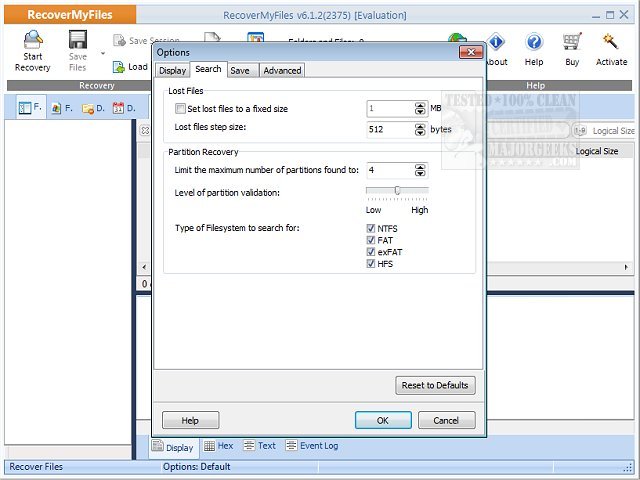Adjust the step size bytes spinner
640x480 pixels.
pyautogui.click(x=420, y=129)
